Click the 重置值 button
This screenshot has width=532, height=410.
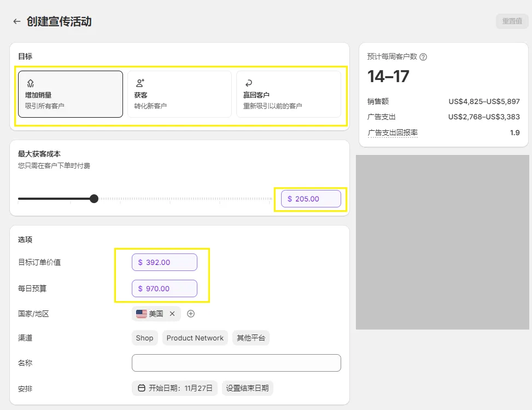tap(512, 21)
